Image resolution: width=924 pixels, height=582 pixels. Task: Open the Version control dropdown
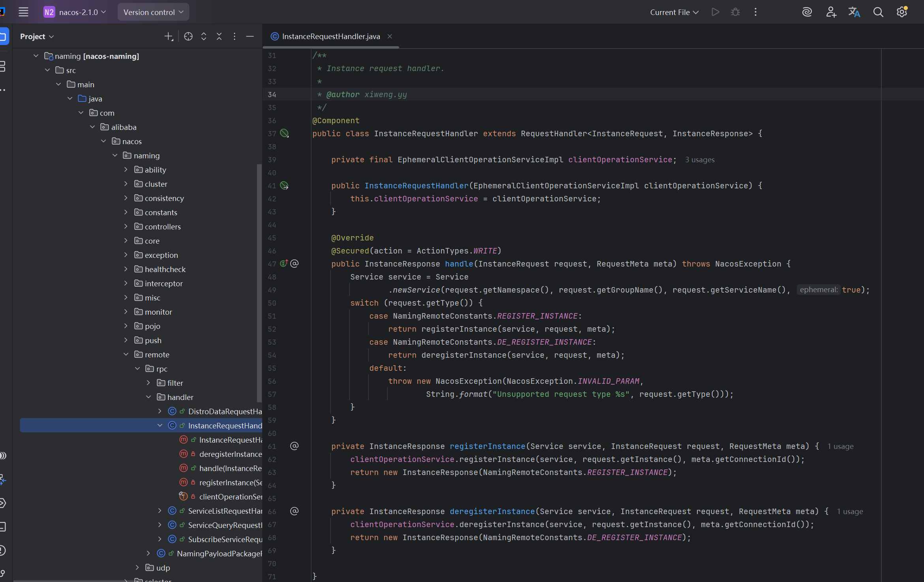pos(153,12)
